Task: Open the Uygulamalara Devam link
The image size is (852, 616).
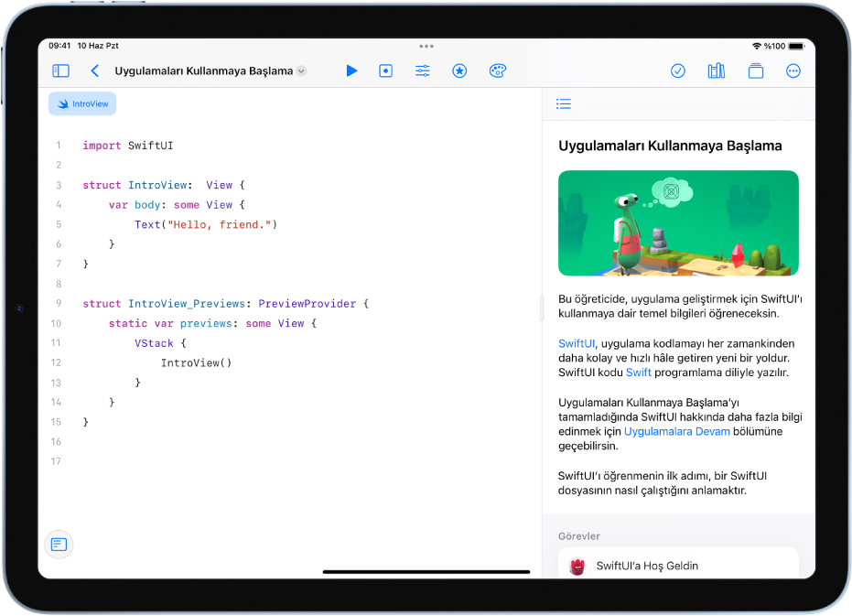Action: [676, 432]
